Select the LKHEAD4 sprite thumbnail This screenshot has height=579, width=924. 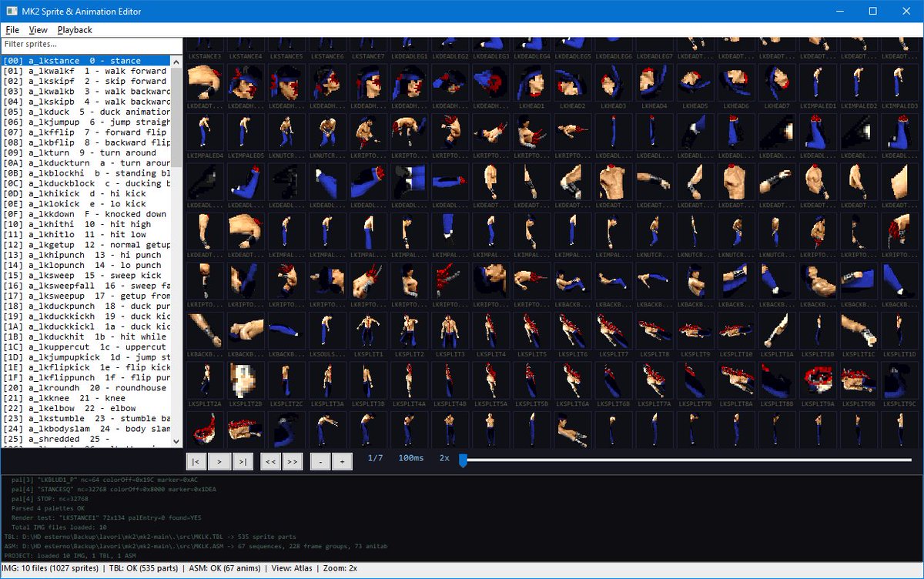[654, 83]
